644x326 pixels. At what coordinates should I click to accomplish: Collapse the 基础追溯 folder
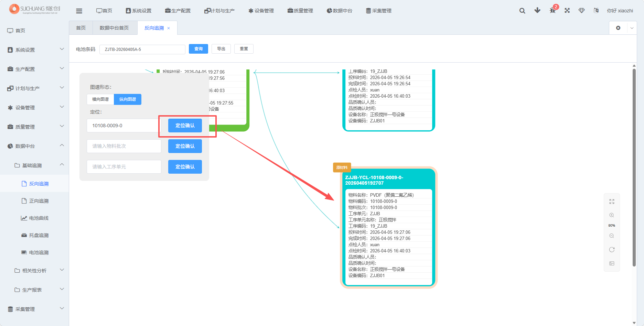34,165
